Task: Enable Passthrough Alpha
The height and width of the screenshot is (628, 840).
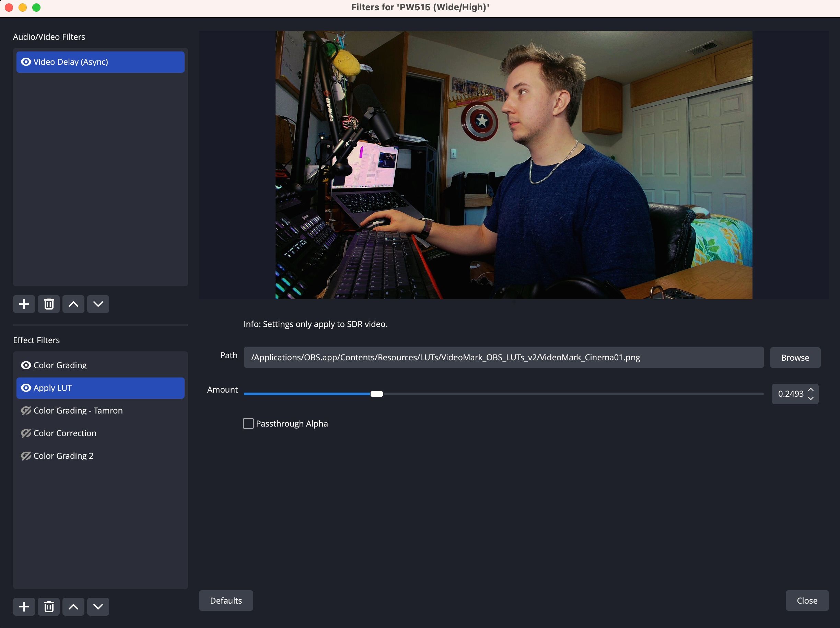Action: (x=248, y=423)
